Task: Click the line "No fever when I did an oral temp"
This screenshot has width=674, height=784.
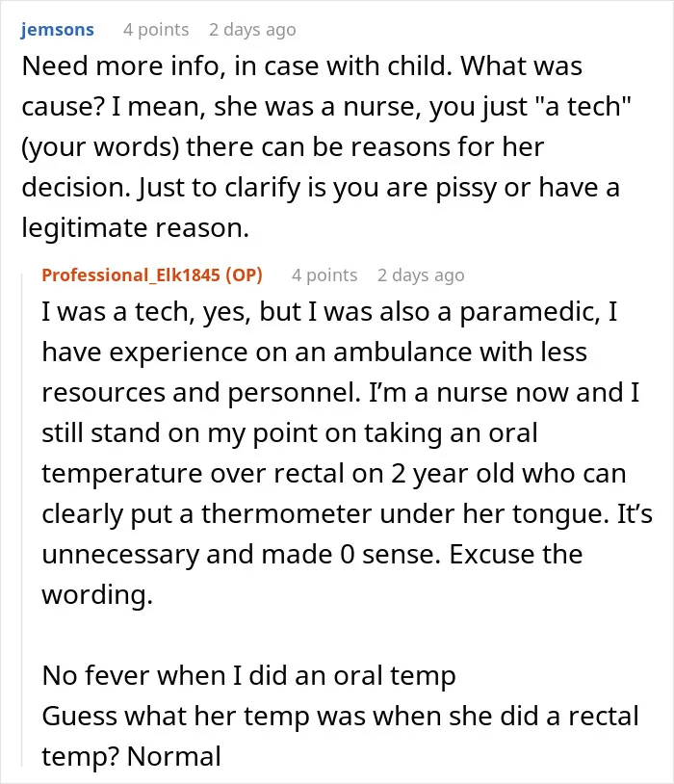Action: click(x=249, y=676)
